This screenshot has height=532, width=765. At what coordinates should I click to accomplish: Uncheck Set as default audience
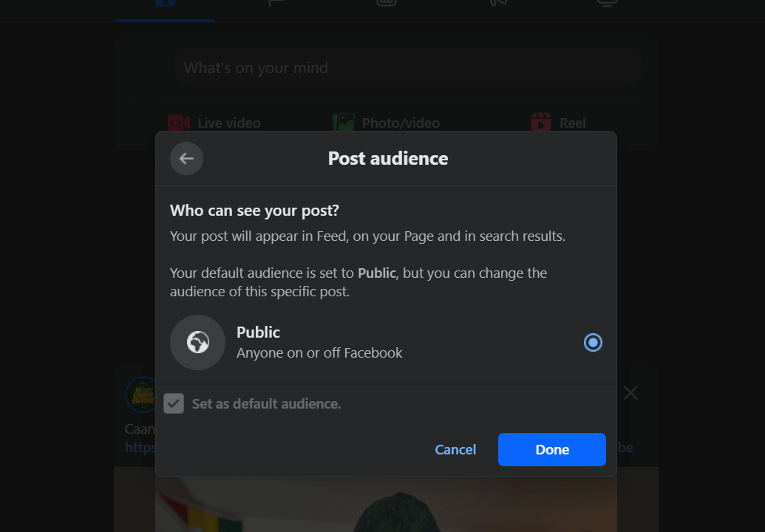174,403
